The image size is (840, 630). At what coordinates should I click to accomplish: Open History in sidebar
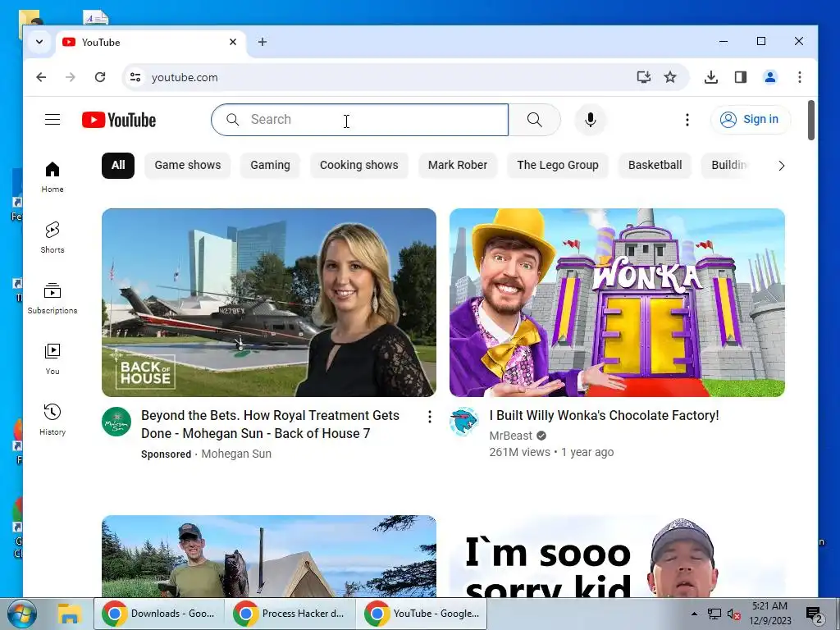(52, 419)
